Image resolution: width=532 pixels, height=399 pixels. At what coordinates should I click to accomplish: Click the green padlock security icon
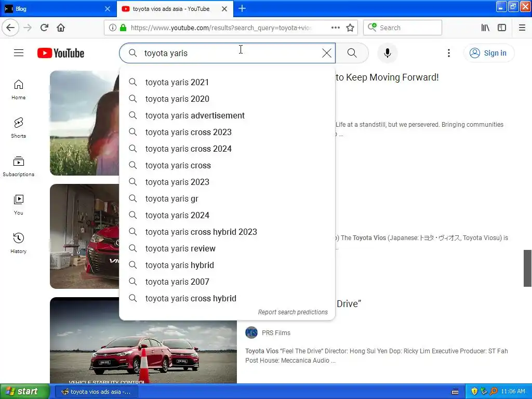[123, 28]
